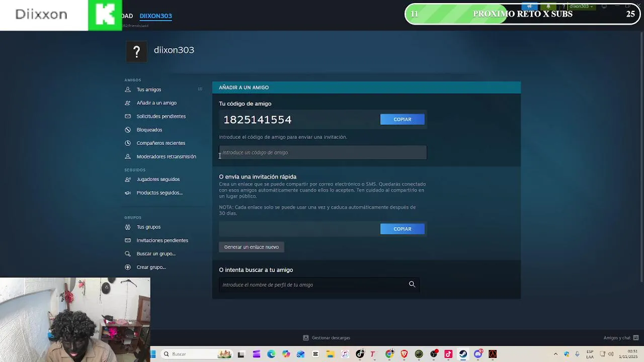
Task: Click the icon beside Tus grupos
Action: [128, 227]
